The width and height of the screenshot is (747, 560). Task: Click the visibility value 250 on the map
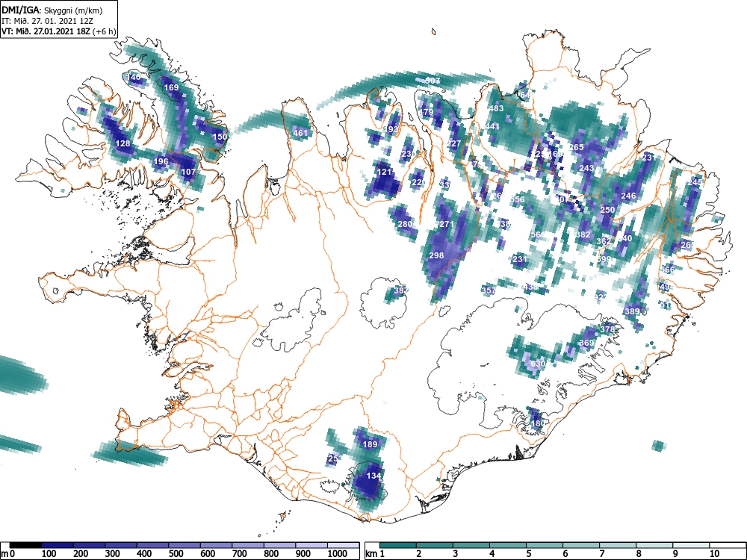[607, 210]
